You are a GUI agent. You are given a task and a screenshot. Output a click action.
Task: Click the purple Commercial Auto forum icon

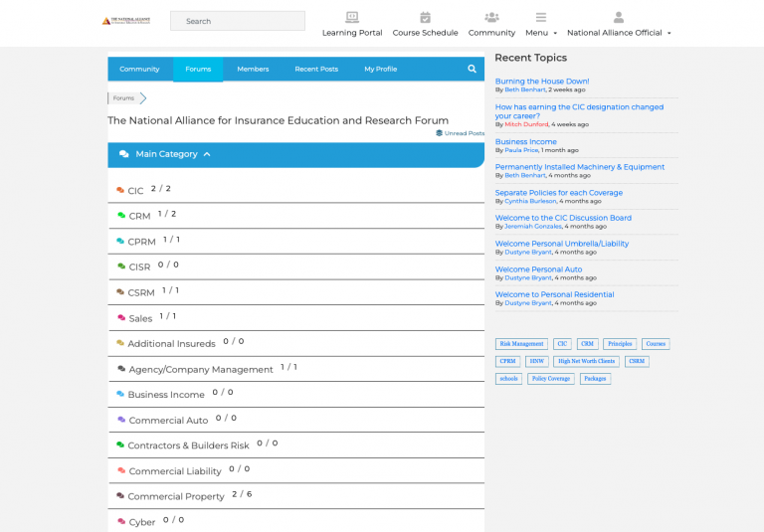(121, 420)
